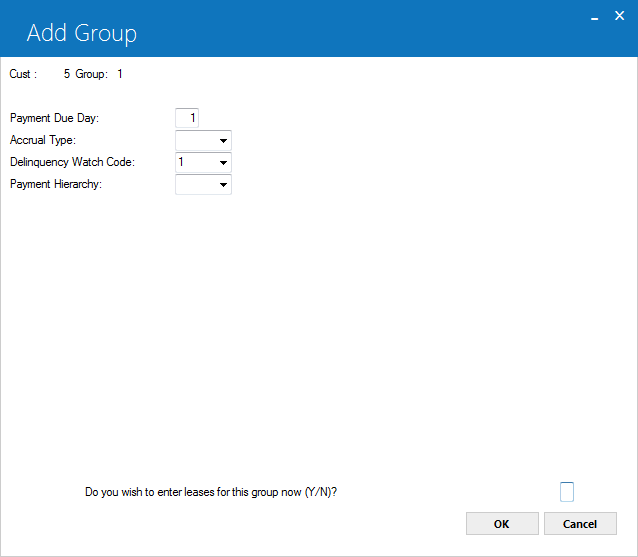This screenshot has width=638, height=557.
Task: Click the Add Group title bar text
Action: point(82,33)
